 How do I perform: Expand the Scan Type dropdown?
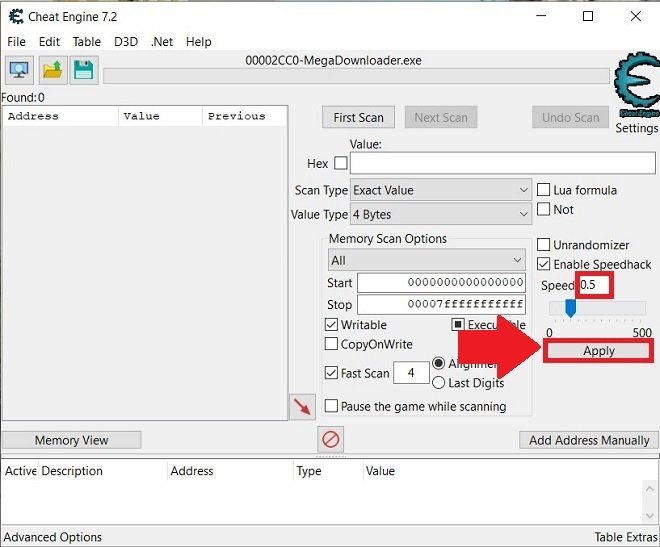441,190
